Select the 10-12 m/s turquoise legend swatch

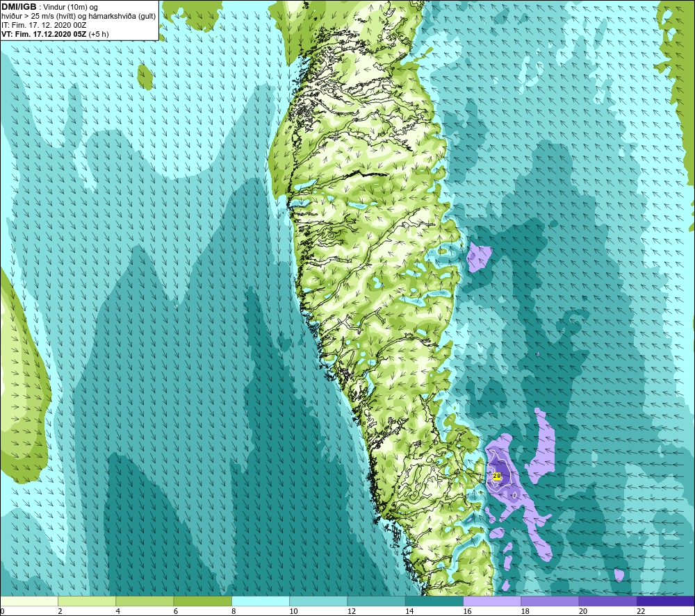(318, 601)
